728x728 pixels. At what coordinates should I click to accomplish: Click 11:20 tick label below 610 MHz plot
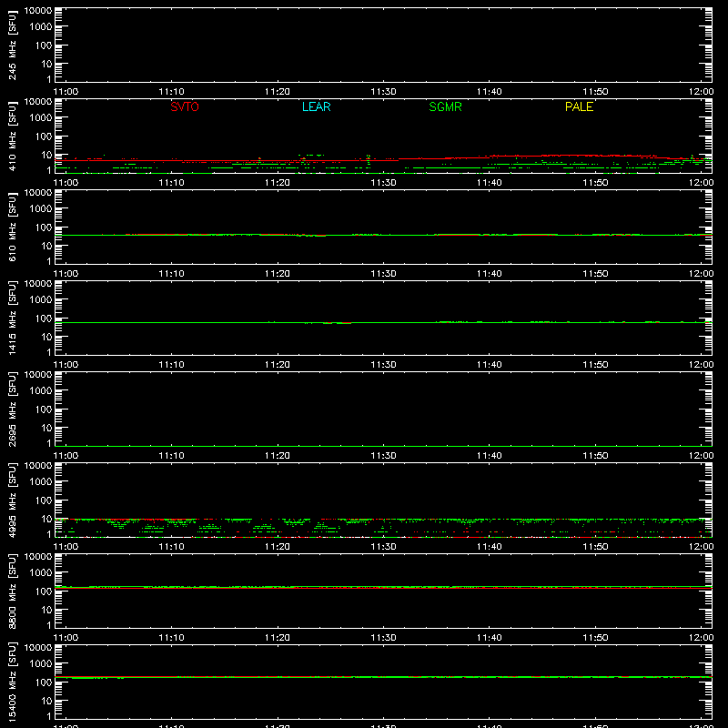pos(278,274)
